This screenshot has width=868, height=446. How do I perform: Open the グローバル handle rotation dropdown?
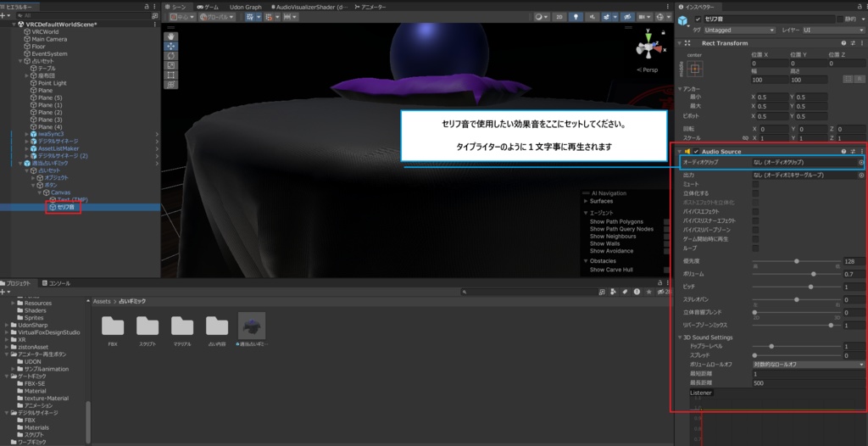(x=217, y=17)
